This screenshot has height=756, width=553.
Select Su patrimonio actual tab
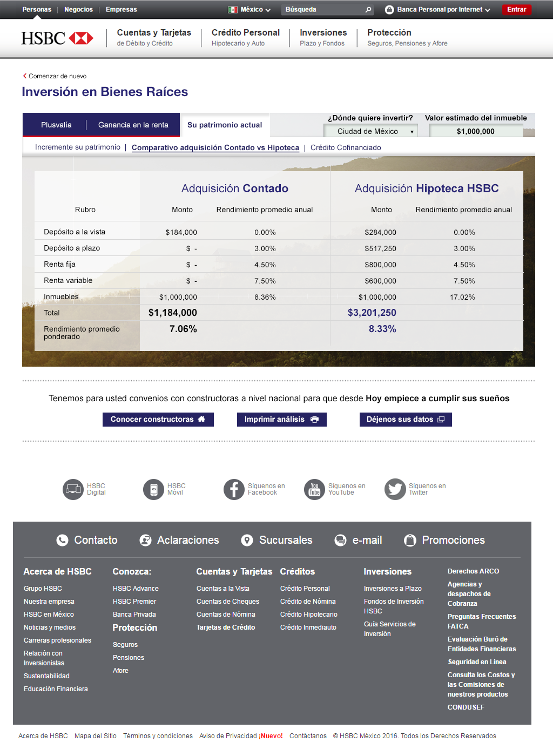(225, 125)
